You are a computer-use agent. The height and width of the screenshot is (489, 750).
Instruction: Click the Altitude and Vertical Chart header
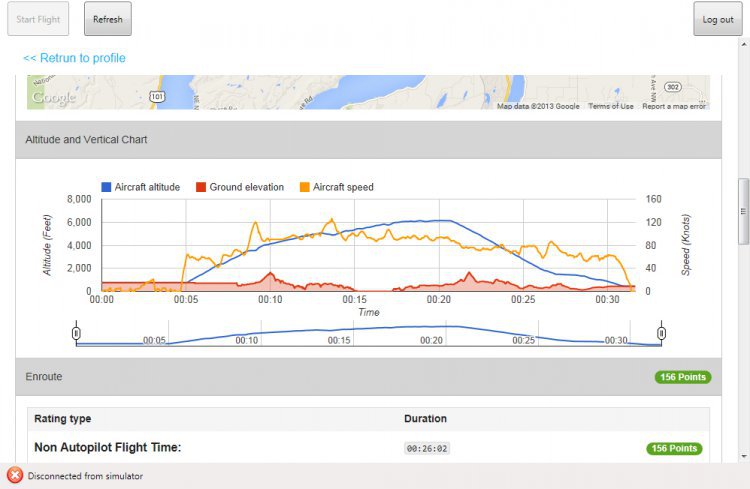point(86,140)
